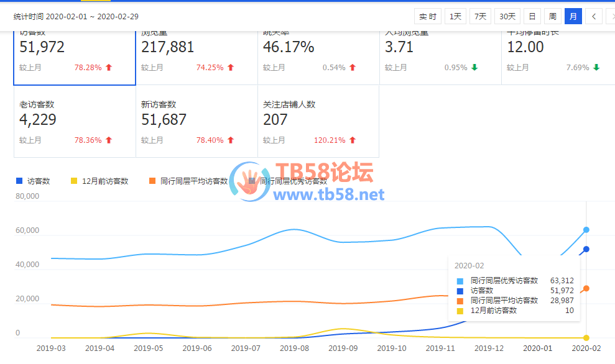Go to previous period with left chevron
Screen dimensions: 615x364
[x=594, y=17]
